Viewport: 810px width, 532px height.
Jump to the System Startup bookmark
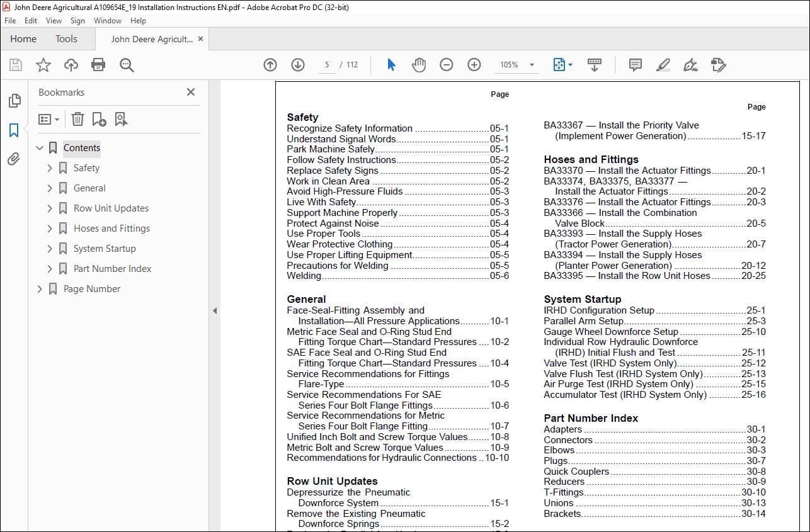(105, 249)
